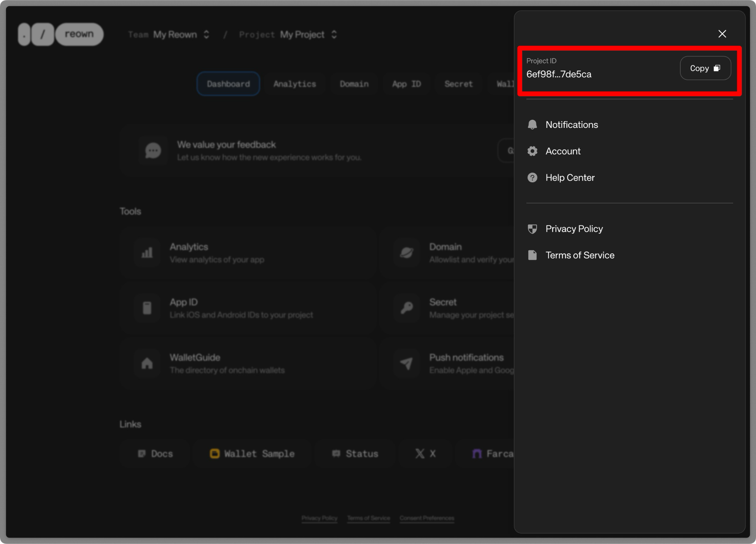
Task: Switch to the Dashboard tab
Action: click(228, 84)
